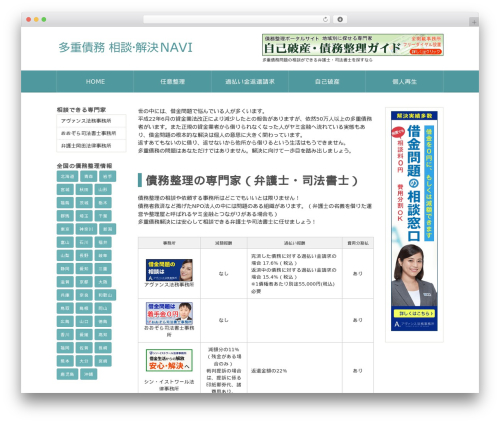Select the 北海道 region button
Screen dimensions: 500x423
click(67, 176)
